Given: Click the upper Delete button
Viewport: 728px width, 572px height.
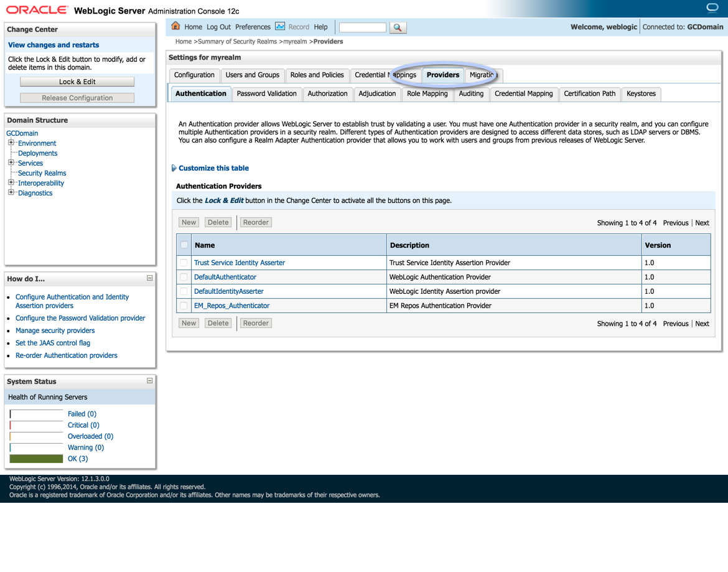Looking at the screenshot, I should [x=218, y=222].
